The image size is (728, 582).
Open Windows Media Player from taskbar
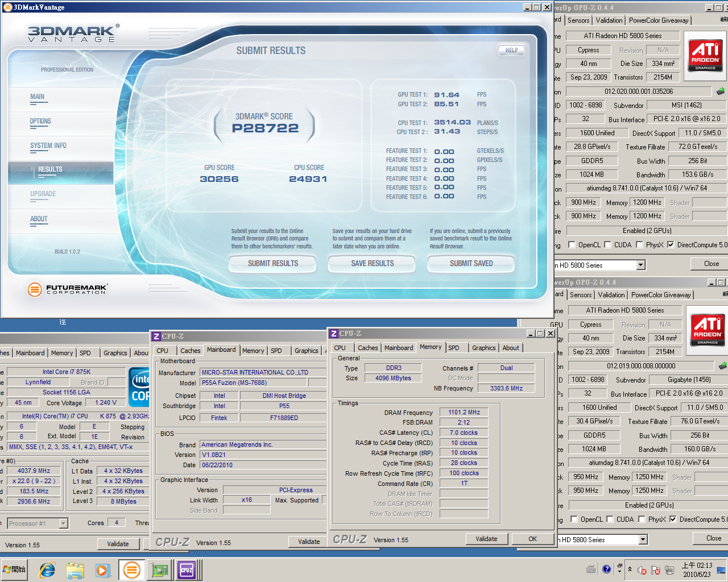pyautogui.click(x=102, y=569)
